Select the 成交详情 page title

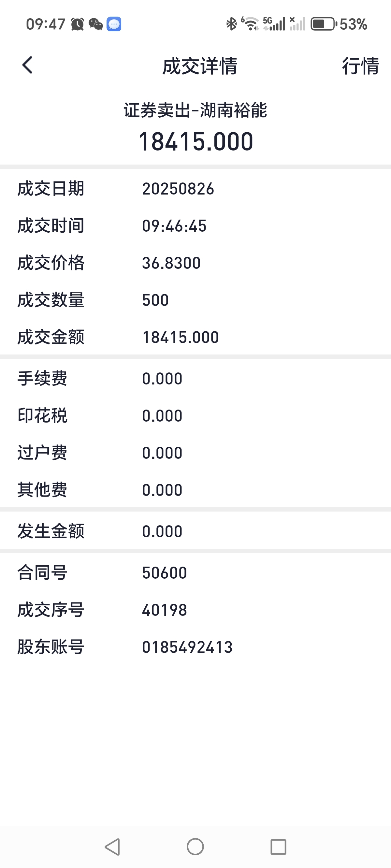pos(200,66)
